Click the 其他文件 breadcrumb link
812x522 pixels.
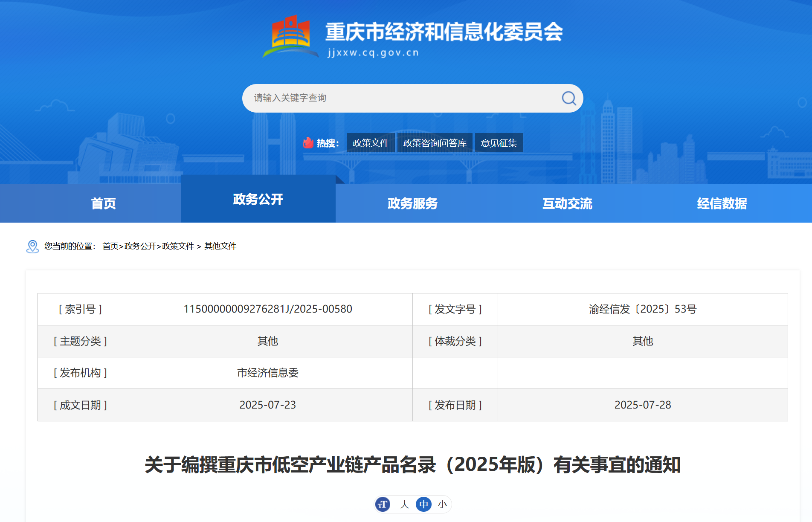click(220, 246)
